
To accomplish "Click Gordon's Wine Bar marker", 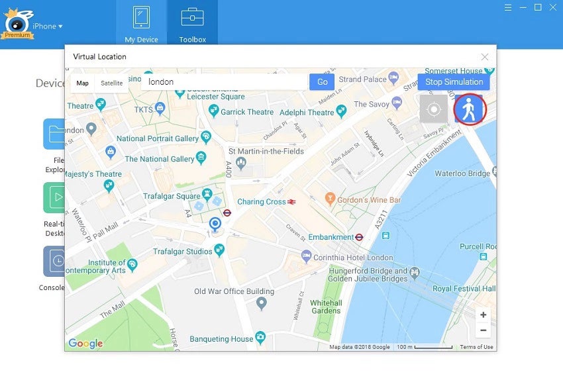I will click(330, 198).
